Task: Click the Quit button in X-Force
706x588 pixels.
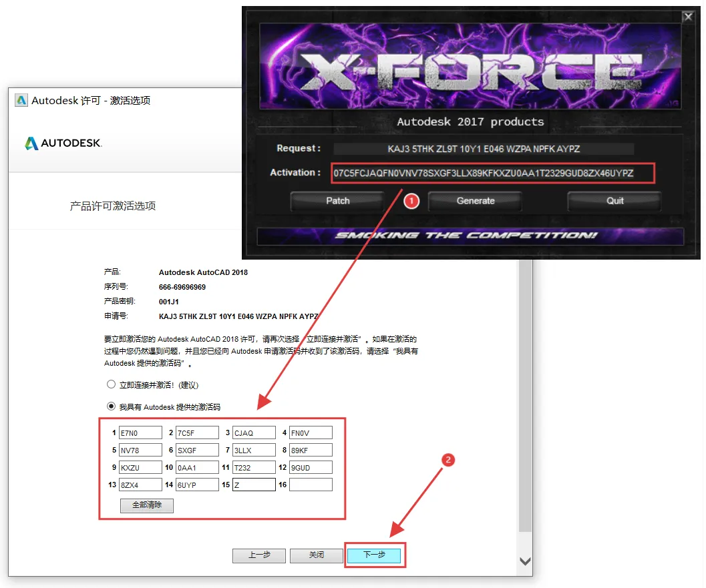Action: tap(614, 201)
